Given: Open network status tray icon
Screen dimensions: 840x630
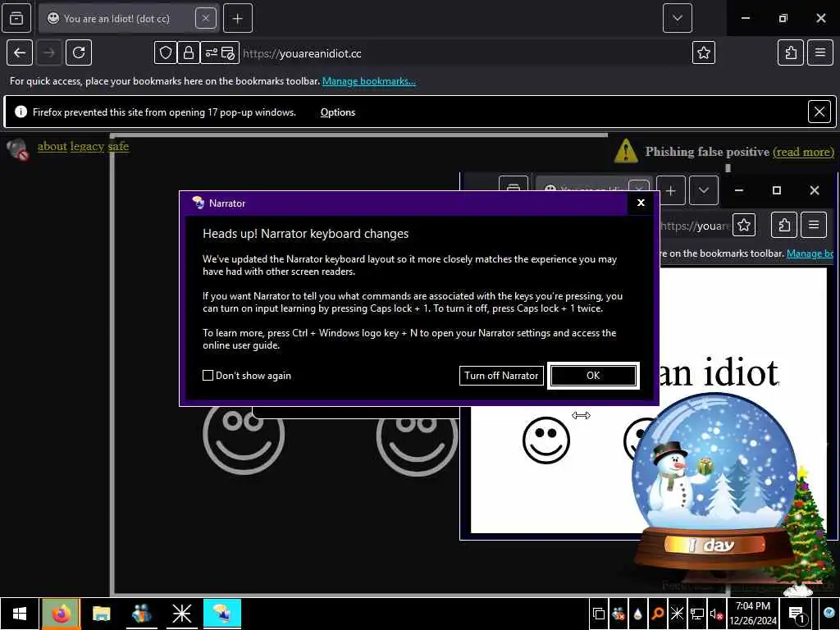Looking at the screenshot, I should point(697,614).
